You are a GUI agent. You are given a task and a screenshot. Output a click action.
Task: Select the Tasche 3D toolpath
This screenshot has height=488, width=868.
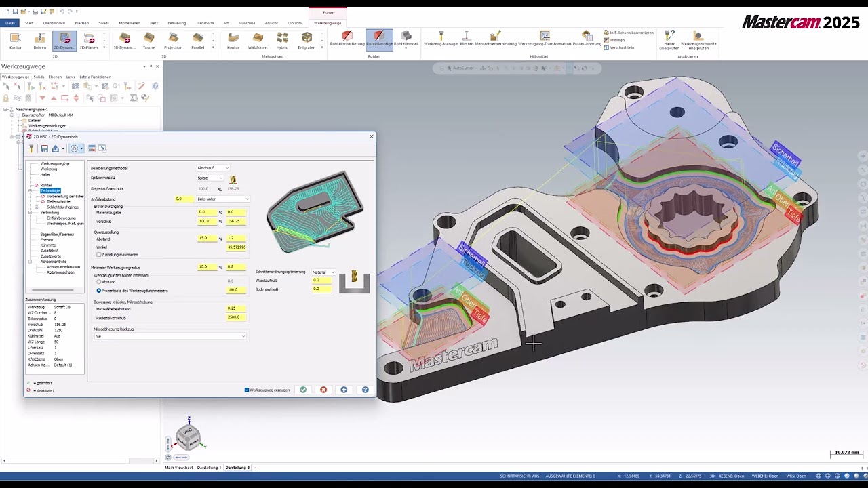149,40
